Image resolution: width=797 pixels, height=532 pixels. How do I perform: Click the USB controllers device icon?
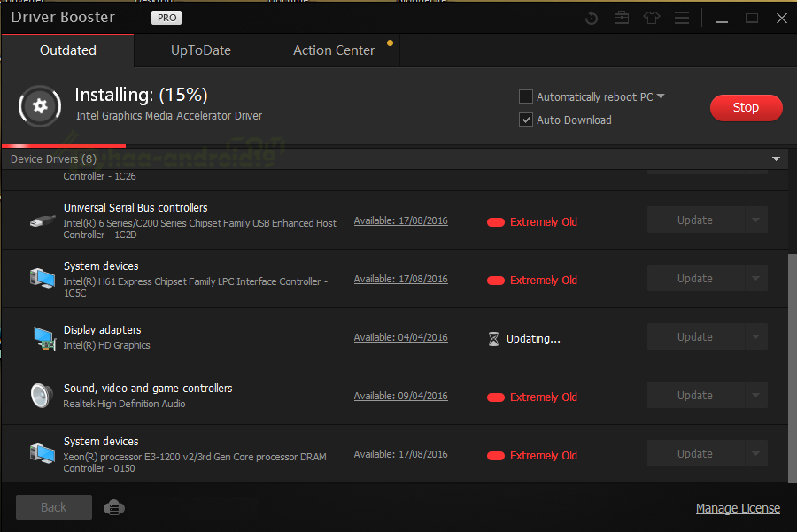(x=43, y=220)
